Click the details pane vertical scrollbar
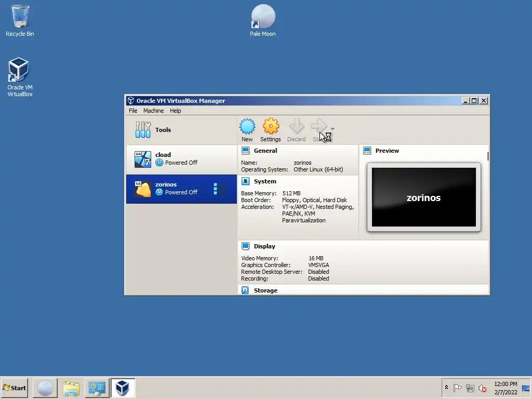The image size is (532, 399). pos(488,156)
